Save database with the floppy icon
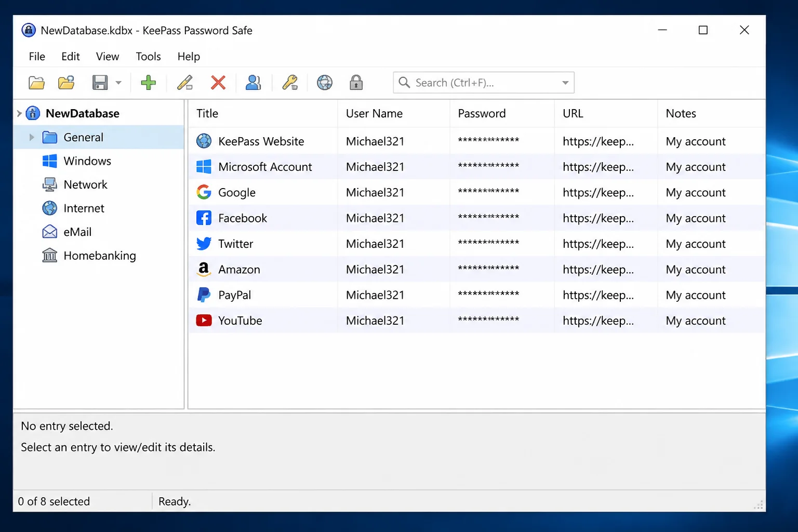The image size is (798, 532). (100, 83)
